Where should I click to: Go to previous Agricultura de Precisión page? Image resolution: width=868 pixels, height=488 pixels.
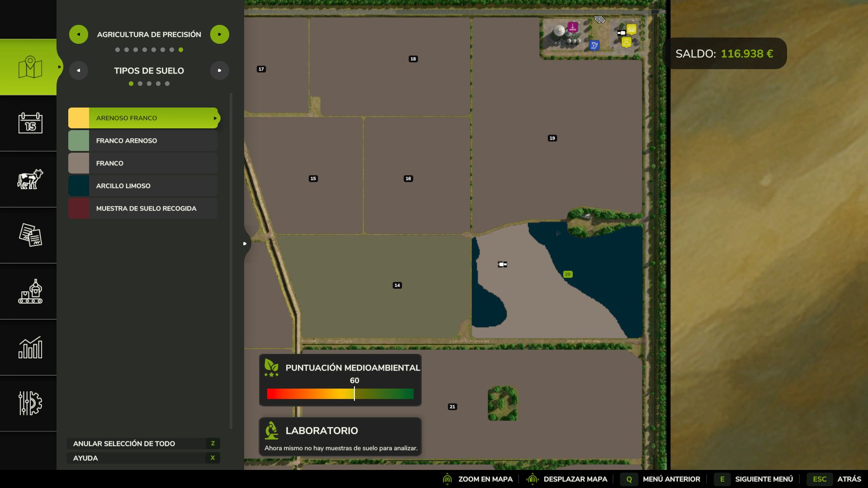click(x=79, y=34)
